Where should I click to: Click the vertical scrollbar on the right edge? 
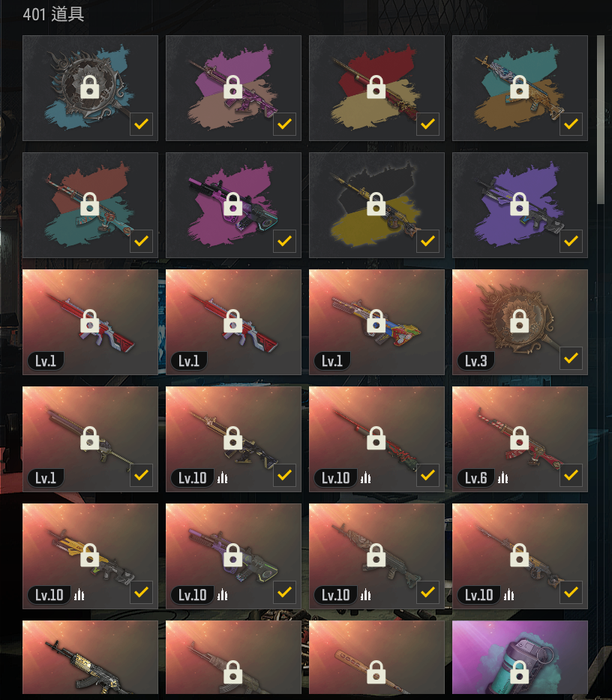click(x=601, y=119)
